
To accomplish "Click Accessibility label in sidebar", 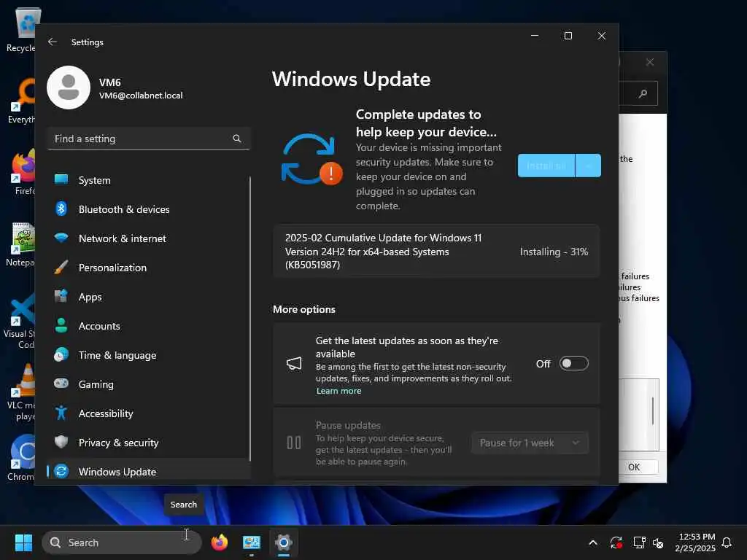I will (x=106, y=413).
